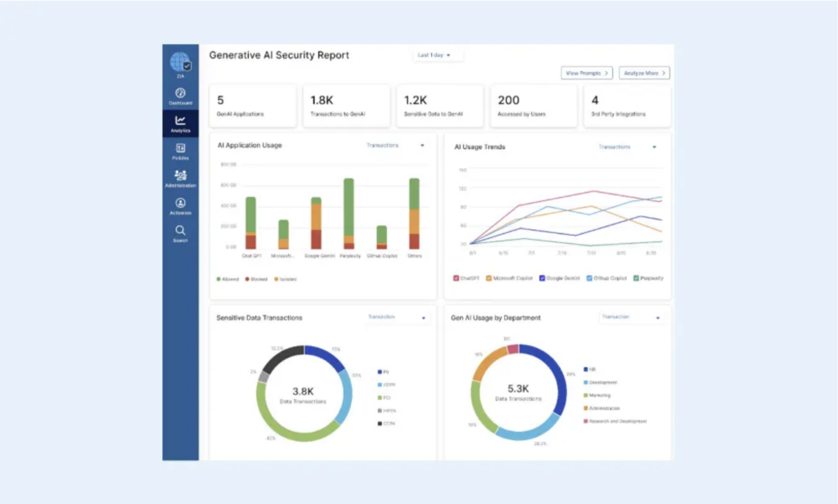This screenshot has width=838, height=504.
Task: Click the 1.2K Sensitive Data to GenAI card
Action: click(439, 105)
